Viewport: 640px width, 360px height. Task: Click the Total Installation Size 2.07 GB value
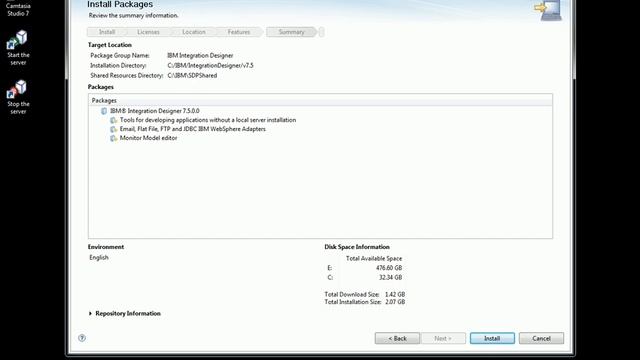[x=395, y=302]
